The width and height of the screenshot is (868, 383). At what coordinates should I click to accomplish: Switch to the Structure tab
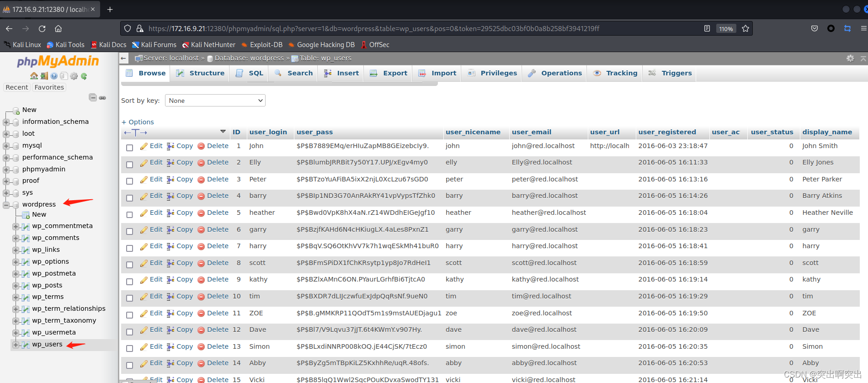pyautogui.click(x=200, y=73)
